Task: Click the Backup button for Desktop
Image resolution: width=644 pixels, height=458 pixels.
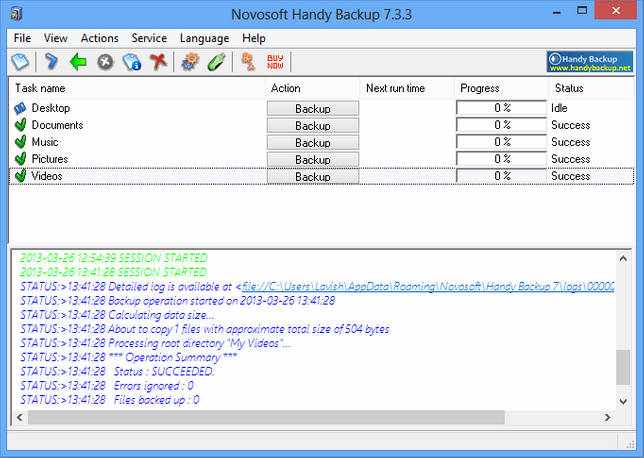Action: (313, 109)
